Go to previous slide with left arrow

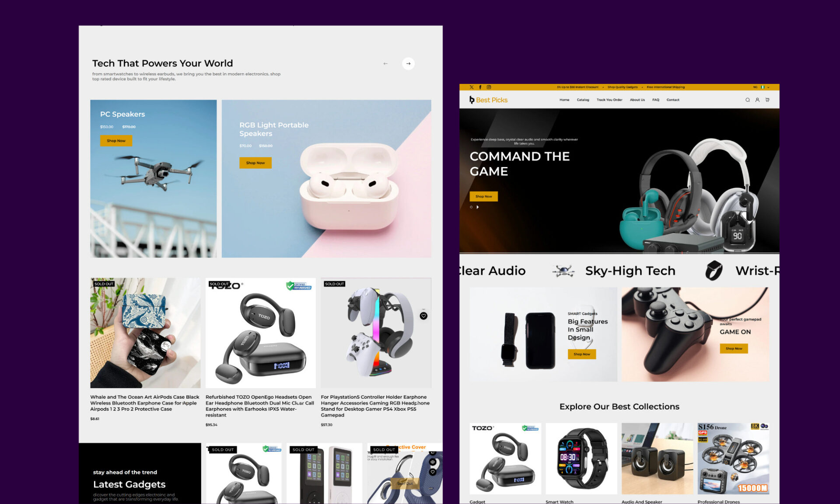click(385, 63)
